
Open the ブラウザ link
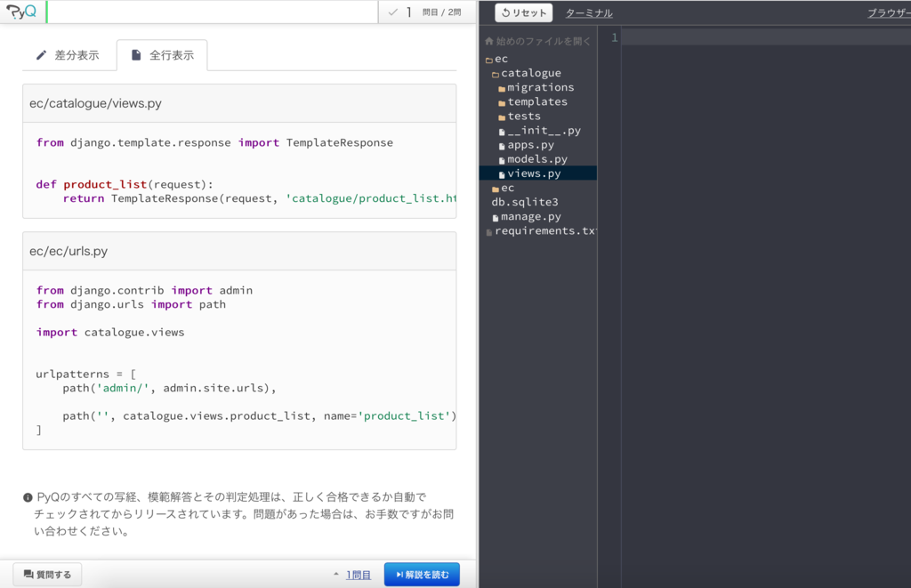(889, 12)
